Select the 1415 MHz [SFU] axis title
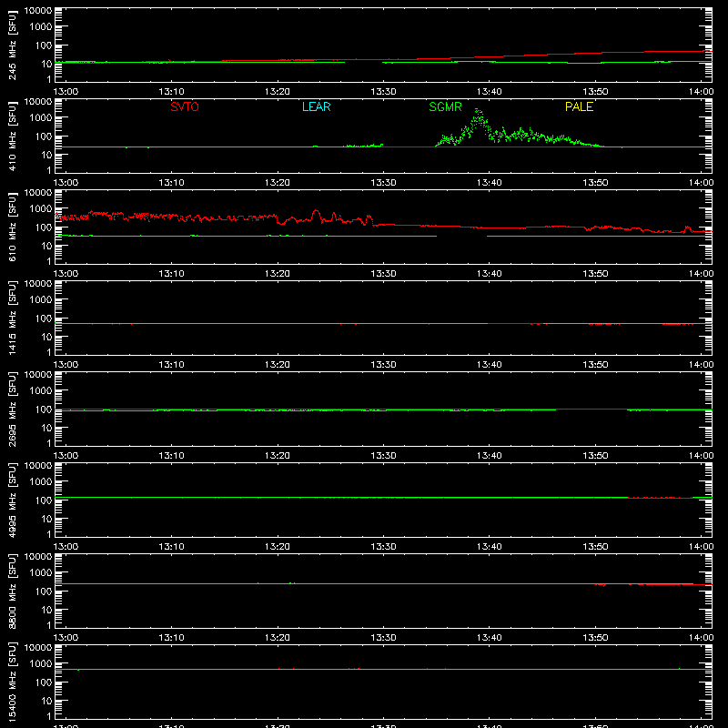Image resolution: width=728 pixels, height=728 pixels. click(12, 318)
